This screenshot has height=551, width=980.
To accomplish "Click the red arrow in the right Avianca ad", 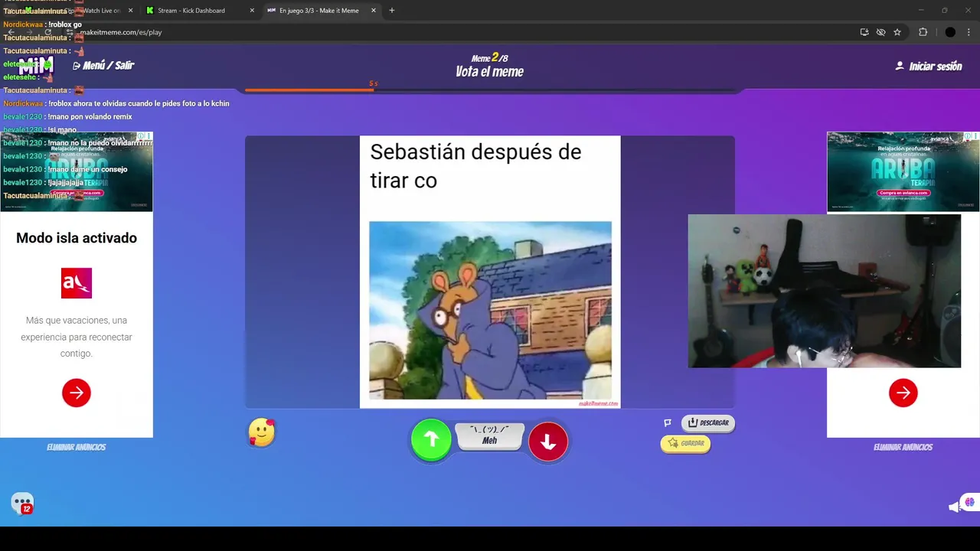I will [x=903, y=393].
